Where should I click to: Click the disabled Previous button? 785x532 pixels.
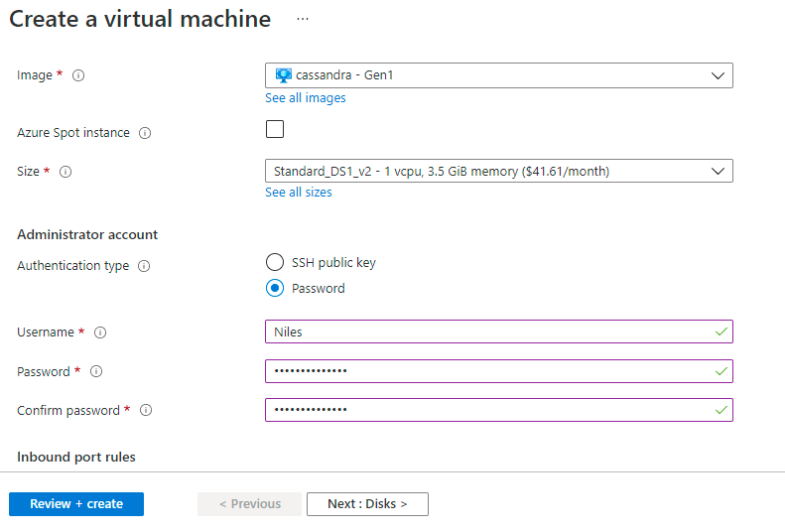point(250,504)
